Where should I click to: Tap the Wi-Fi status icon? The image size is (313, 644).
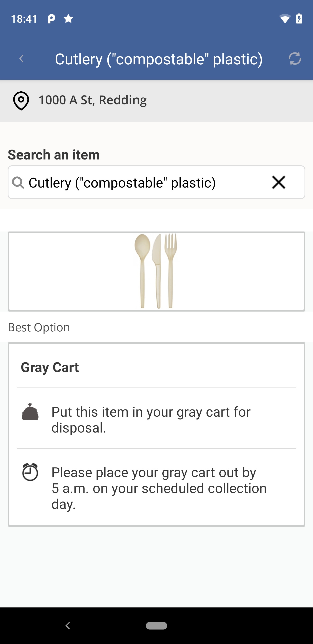pyautogui.click(x=285, y=18)
